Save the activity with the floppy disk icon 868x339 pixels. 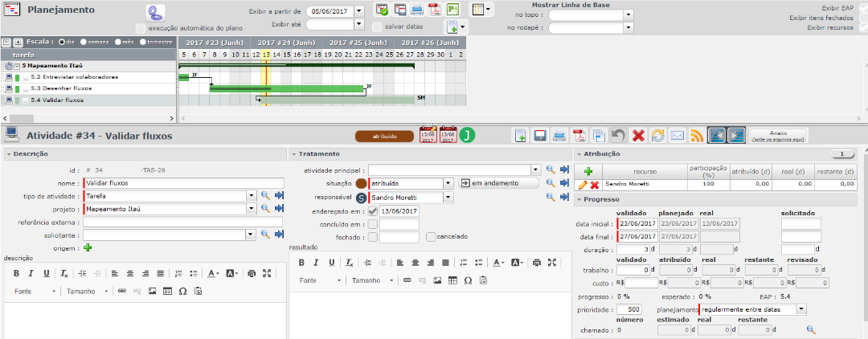tap(541, 136)
